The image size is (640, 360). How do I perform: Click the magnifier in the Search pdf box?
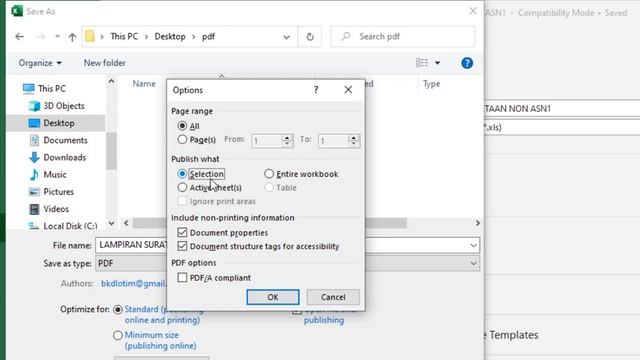346,37
